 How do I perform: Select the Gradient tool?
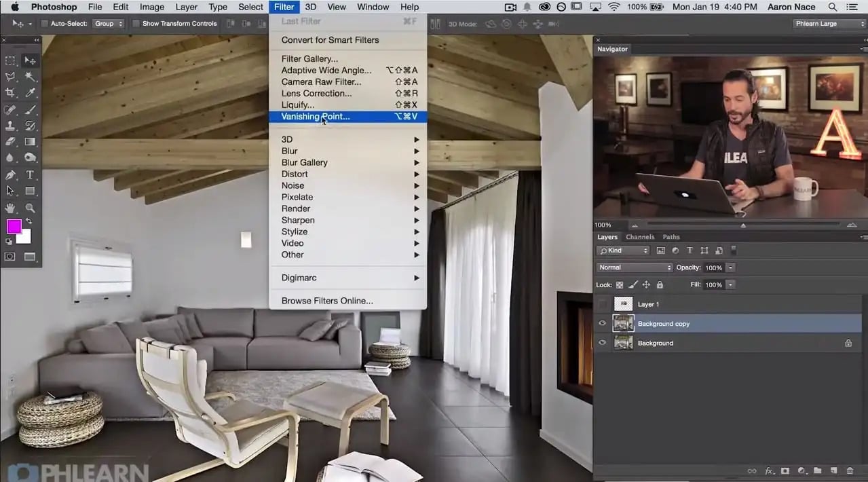pyautogui.click(x=30, y=142)
